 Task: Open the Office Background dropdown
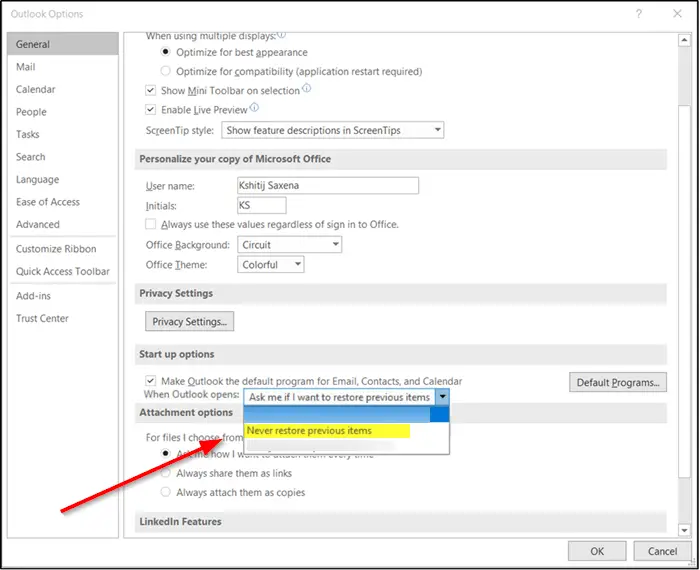[x=289, y=245]
